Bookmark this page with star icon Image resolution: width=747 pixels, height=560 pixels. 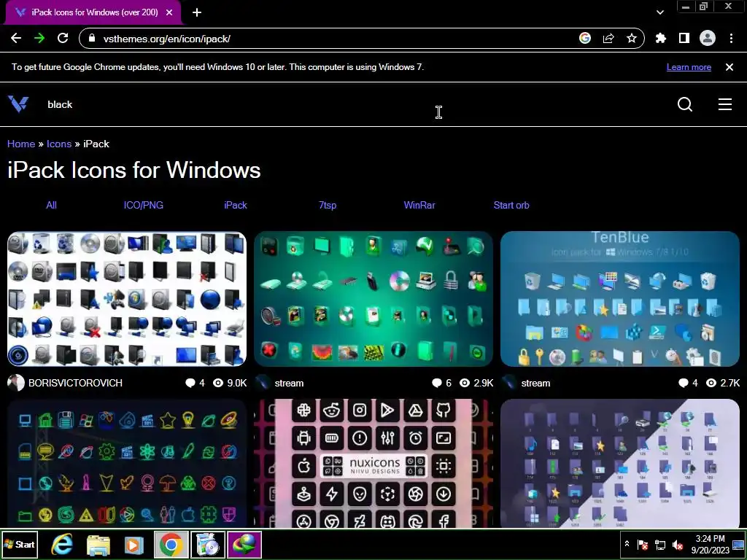point(632,38)
